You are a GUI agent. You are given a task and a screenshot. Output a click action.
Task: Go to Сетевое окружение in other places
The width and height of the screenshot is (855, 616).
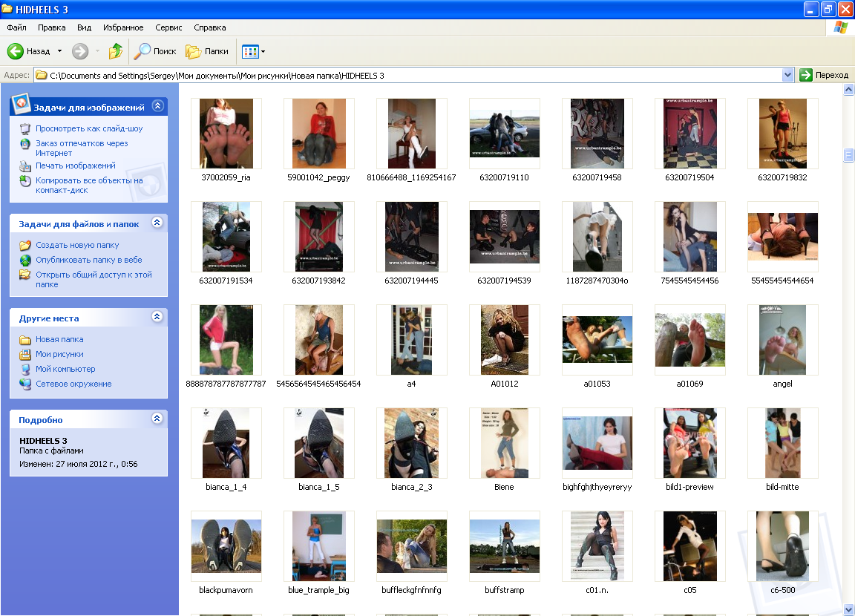point(73,384)
